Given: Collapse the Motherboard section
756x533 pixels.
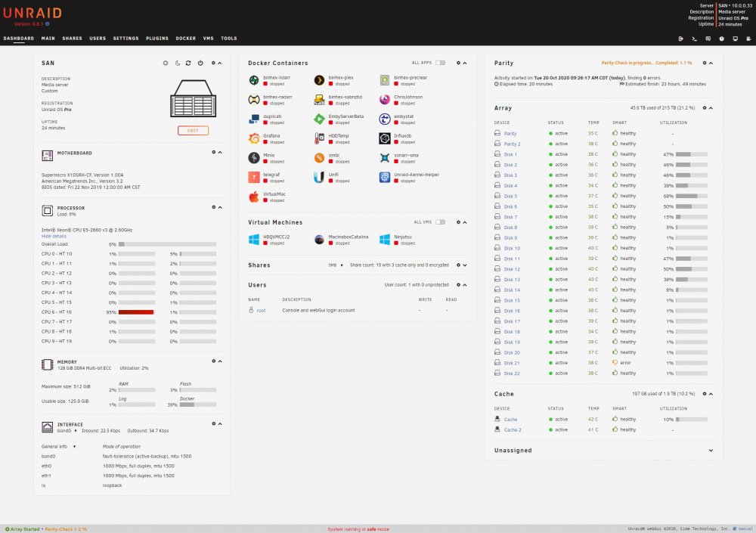Looking at the screenshot, I should (x=220, y=152).
